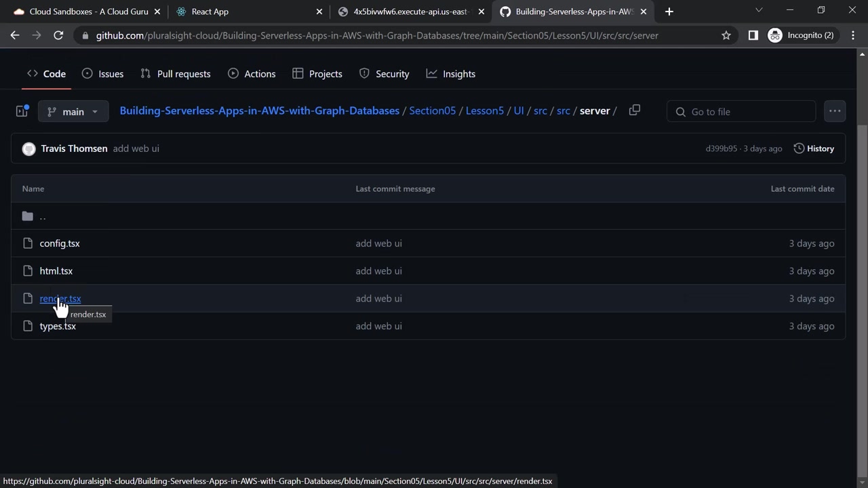Bookmark this page with the star icon

click(x=726, y=35)
